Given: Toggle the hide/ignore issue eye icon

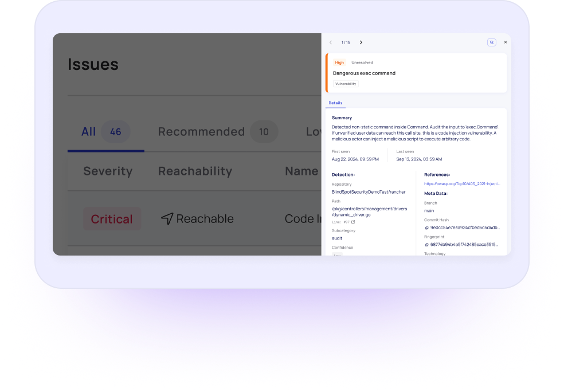Looking at the screenshot, I should tap(491, 42).
